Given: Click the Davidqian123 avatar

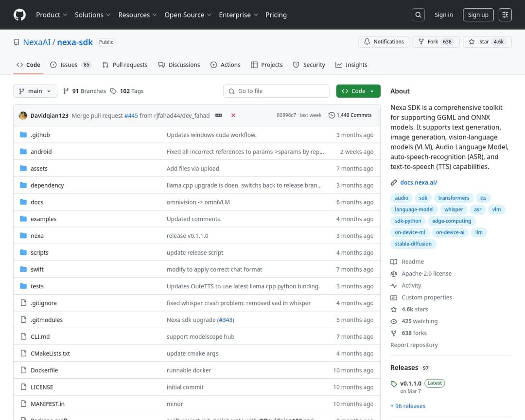Looking at the screenshot, I should tap(23, 115).
